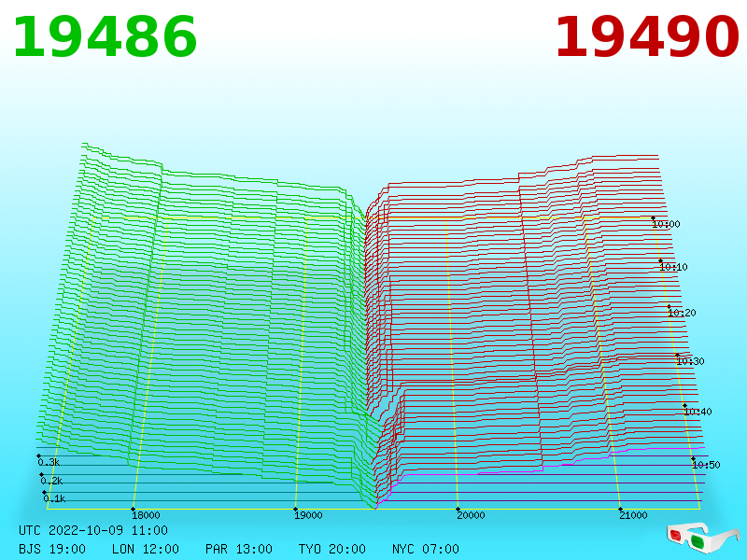Click the 10:50 time axis marker
Viewport: 747px width, 560px height.
coord(706,465)
